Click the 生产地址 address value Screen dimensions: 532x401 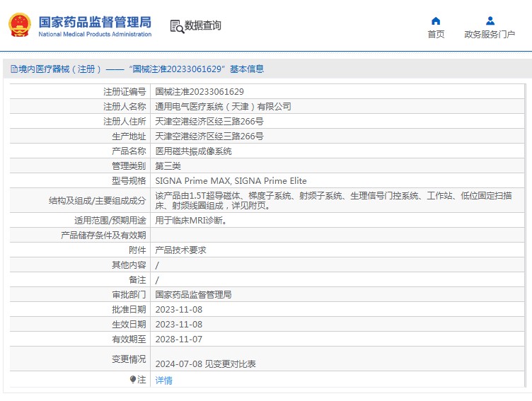tap(209, 136)
